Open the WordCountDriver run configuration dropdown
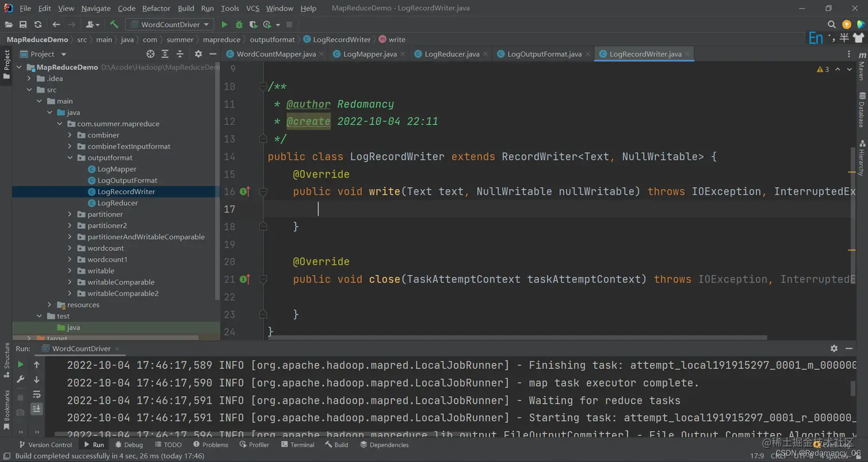The image size is (868, 462). pyautogui.click(x=169, y=25)
